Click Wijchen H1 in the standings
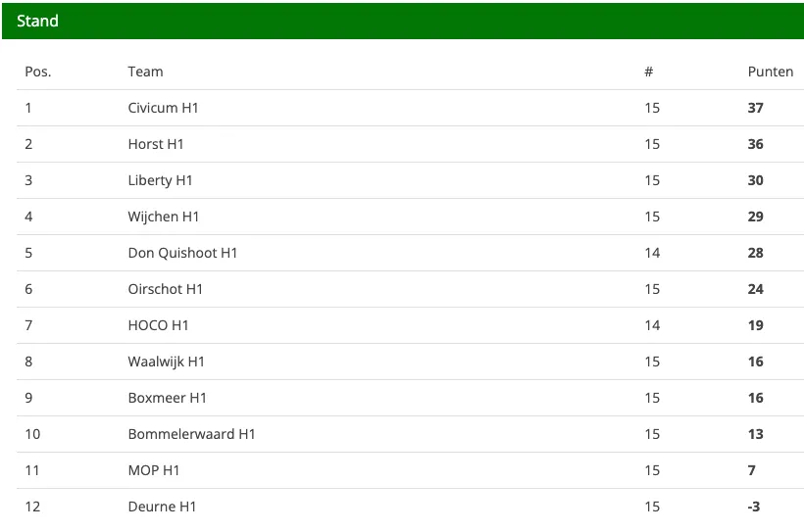The height and width of the screenshot is (532, 804). point(164,217)
